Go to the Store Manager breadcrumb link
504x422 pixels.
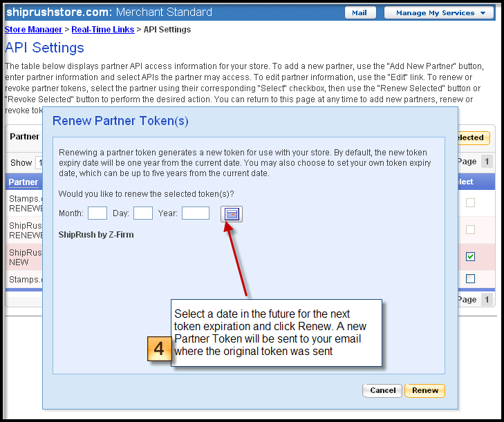(32, 30)
